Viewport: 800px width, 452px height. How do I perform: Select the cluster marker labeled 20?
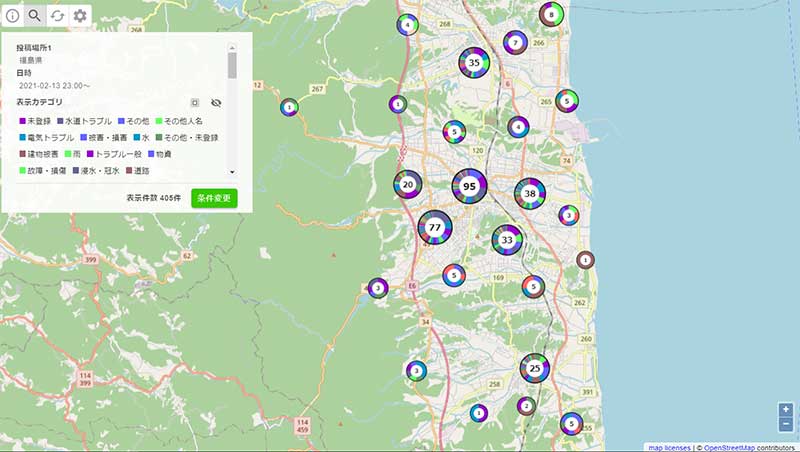point(407,185)
